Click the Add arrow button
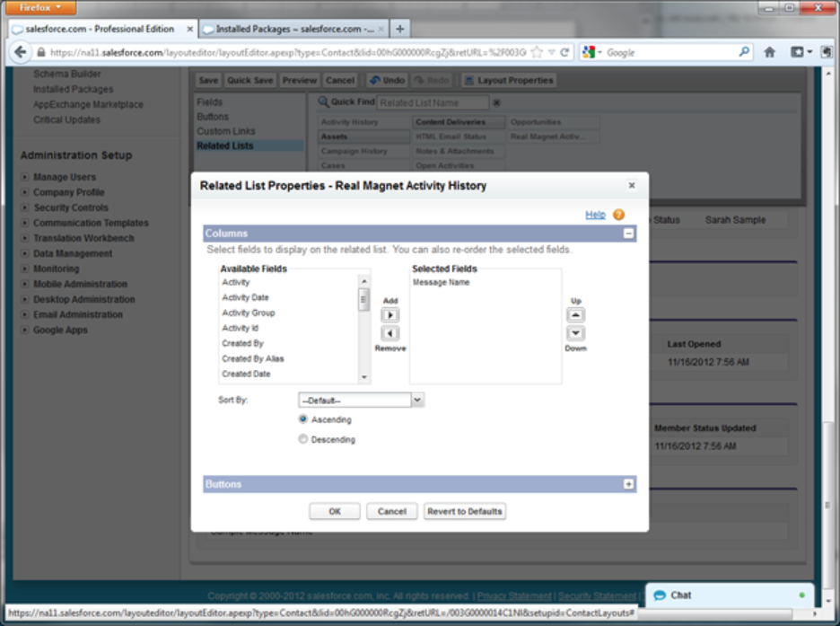 tap(390, 315)
